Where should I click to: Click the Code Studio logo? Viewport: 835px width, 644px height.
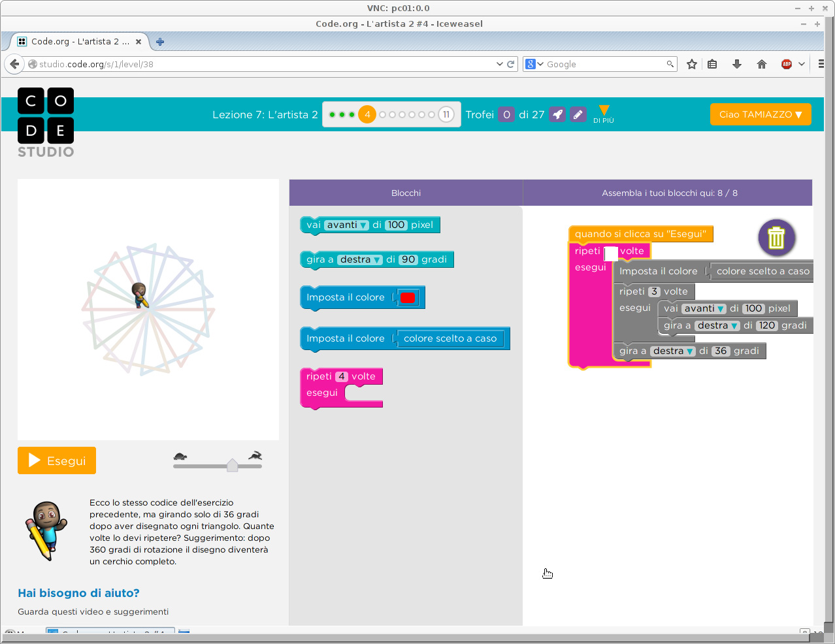[x=46, y=123]
